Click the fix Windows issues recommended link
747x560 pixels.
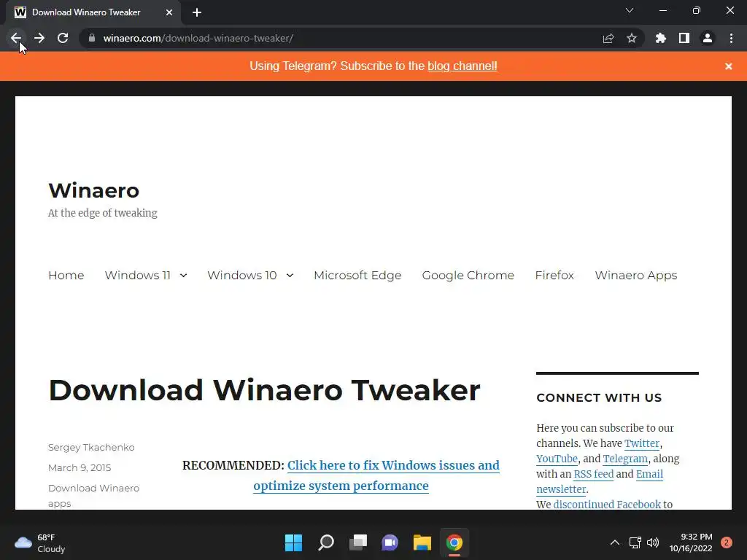pos(376,475)
